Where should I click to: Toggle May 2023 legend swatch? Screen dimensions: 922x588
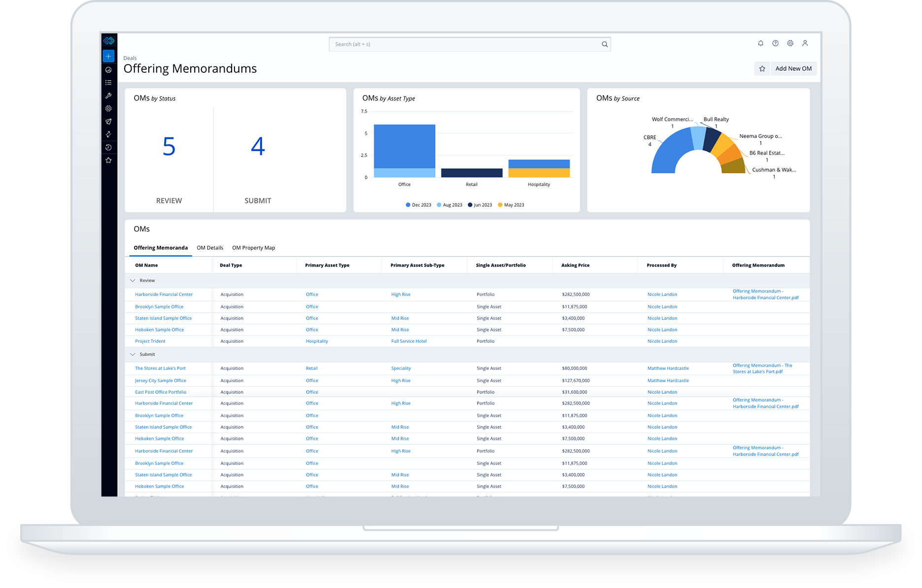(x=500, y=205)
